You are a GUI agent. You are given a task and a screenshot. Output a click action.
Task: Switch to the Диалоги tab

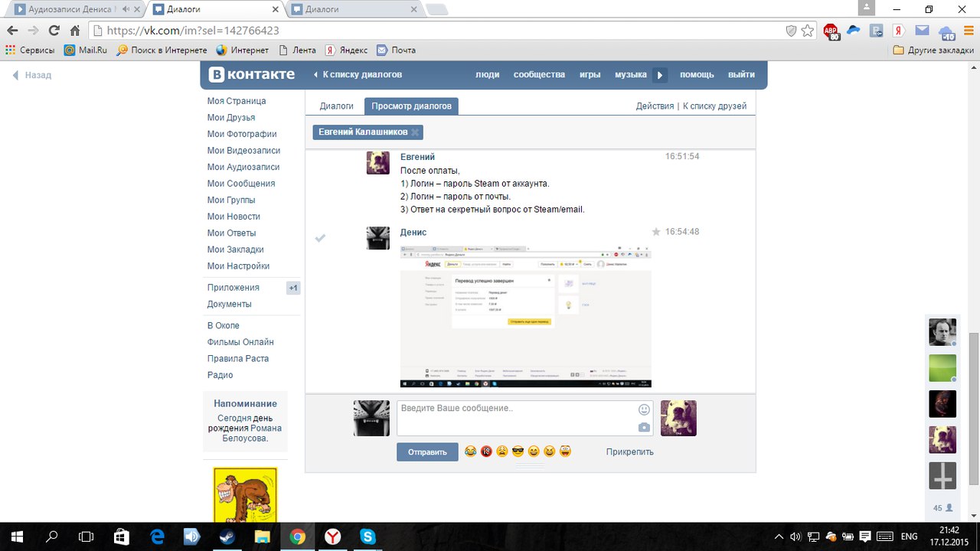coord(336,106)
